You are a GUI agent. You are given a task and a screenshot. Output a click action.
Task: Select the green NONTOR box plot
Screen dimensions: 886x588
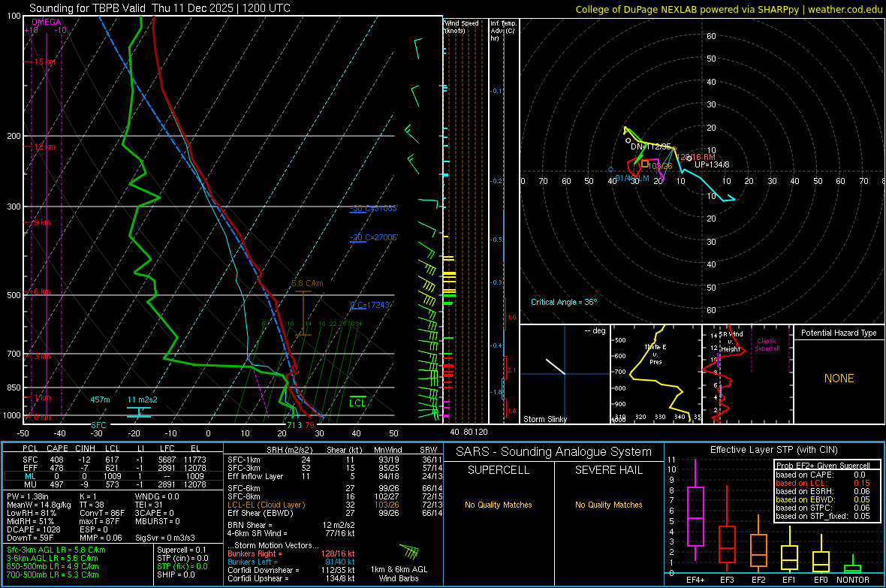click(x=852, y=565)
